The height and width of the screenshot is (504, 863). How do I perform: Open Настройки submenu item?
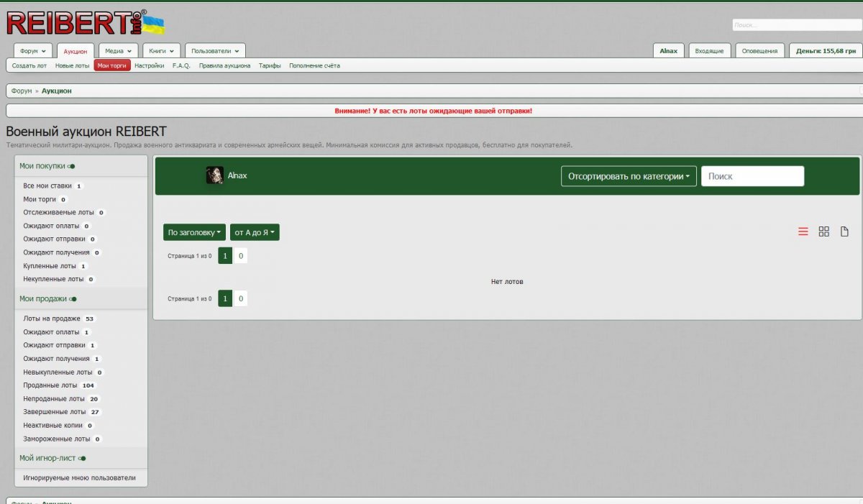[x=150, y=65]
